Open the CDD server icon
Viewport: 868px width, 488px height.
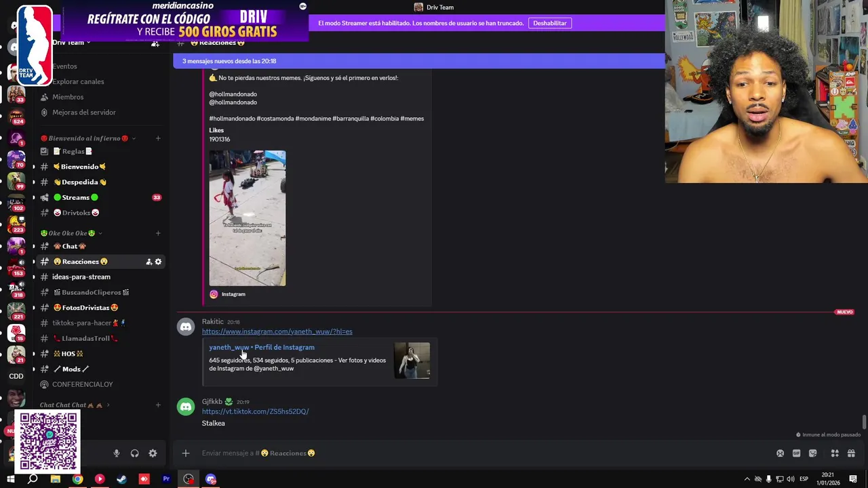tap(16, 376)
